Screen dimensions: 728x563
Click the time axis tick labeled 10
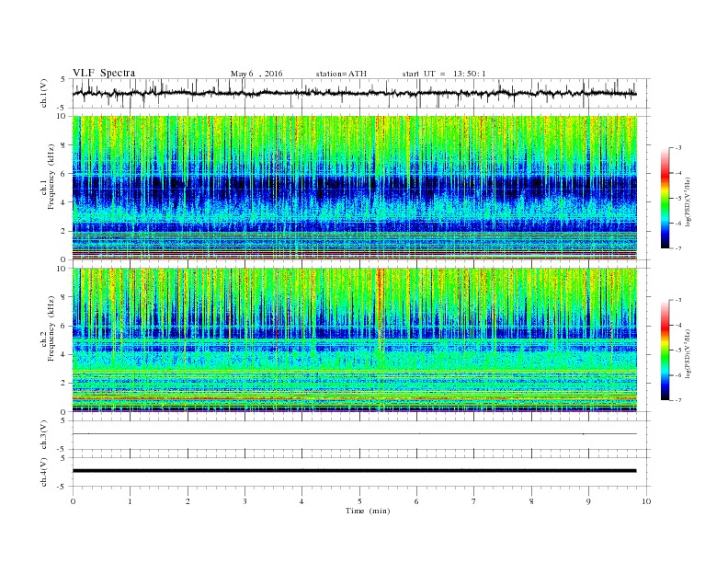tap(646, 501)
